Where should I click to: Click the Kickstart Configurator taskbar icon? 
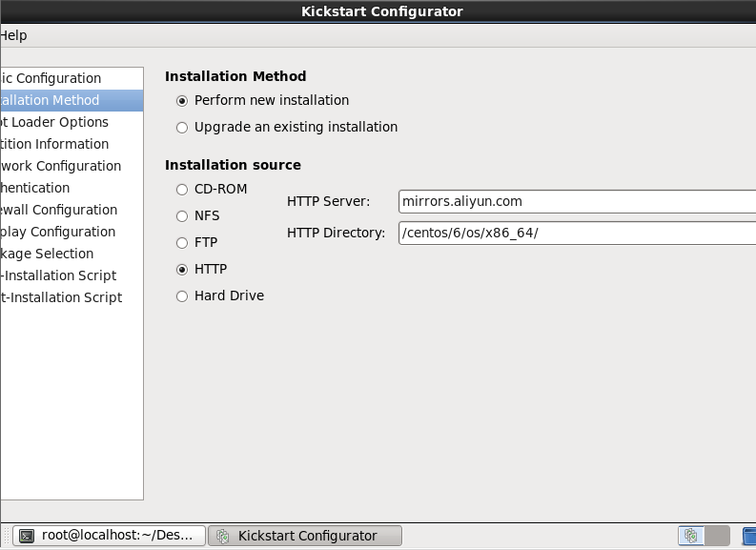pos(223,536)
